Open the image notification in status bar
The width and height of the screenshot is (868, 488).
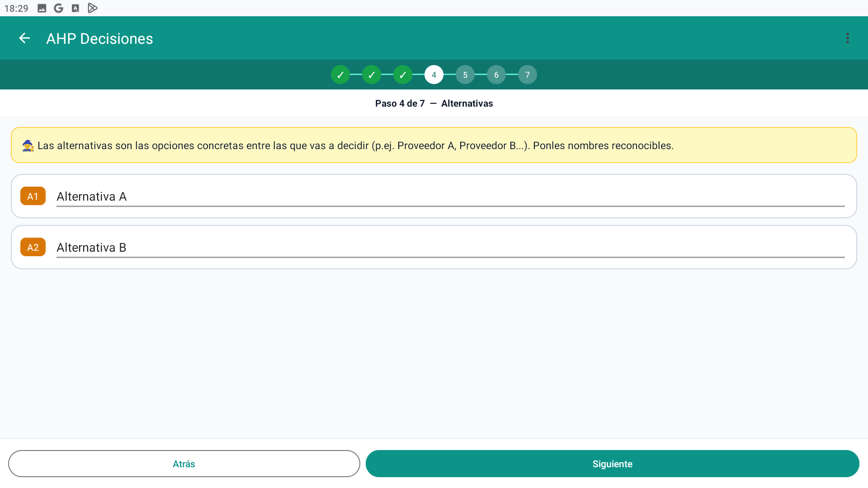[42, 8]
